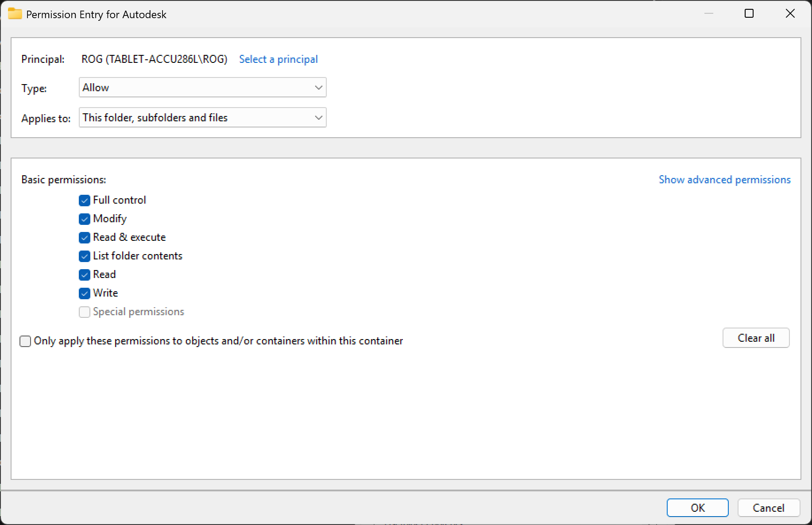Image resolution: width=812 pixels, height=525 pixels.
Task: Click the Basic permissions label
Action: click(x=64, y=179)
